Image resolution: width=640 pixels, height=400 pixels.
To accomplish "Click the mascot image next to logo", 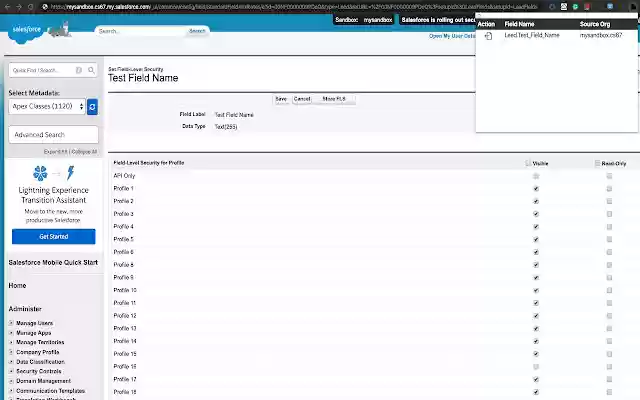I will (x=60, y=29).
